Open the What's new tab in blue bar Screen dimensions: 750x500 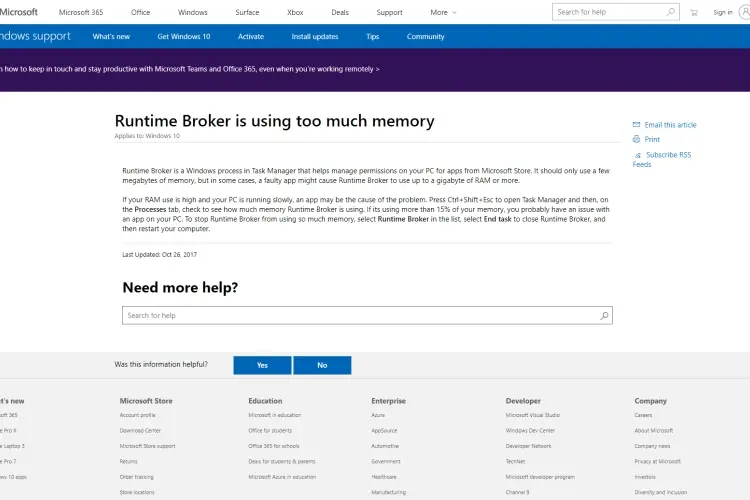coord(111,36)
